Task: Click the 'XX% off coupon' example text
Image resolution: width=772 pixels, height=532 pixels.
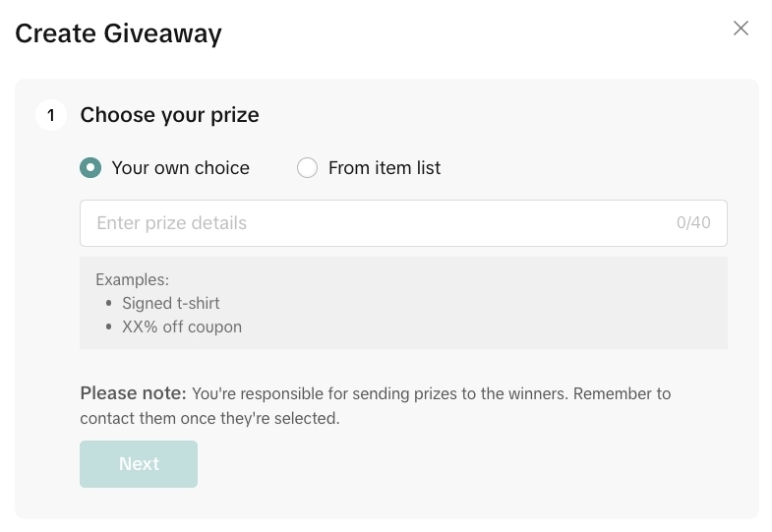Action: 182,326
